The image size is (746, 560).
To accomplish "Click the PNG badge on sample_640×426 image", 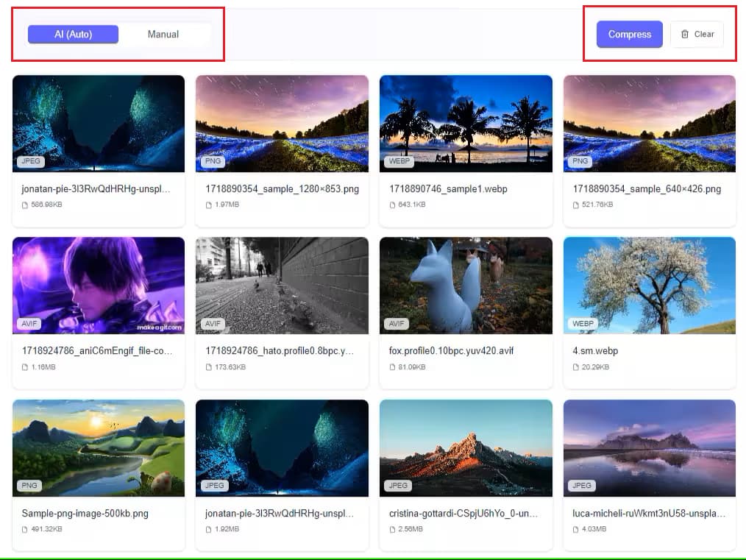I will point(580,161).
